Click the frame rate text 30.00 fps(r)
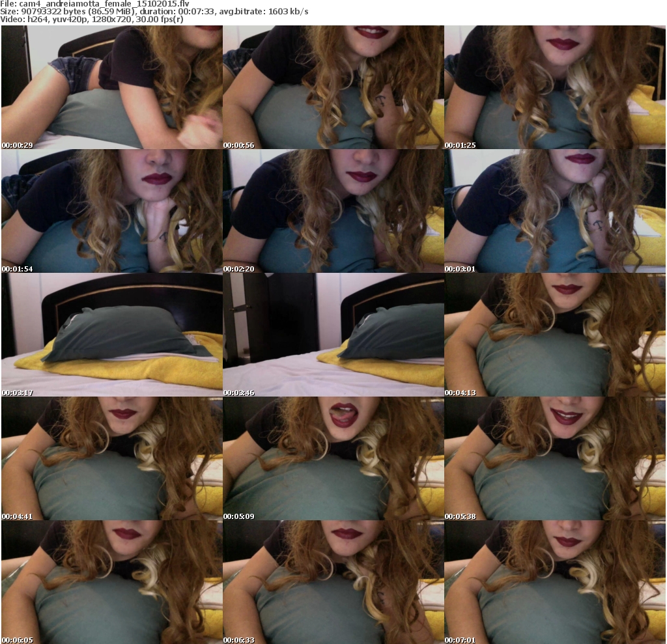Viewport: 667px width, 644px height. tap(160, 19)
